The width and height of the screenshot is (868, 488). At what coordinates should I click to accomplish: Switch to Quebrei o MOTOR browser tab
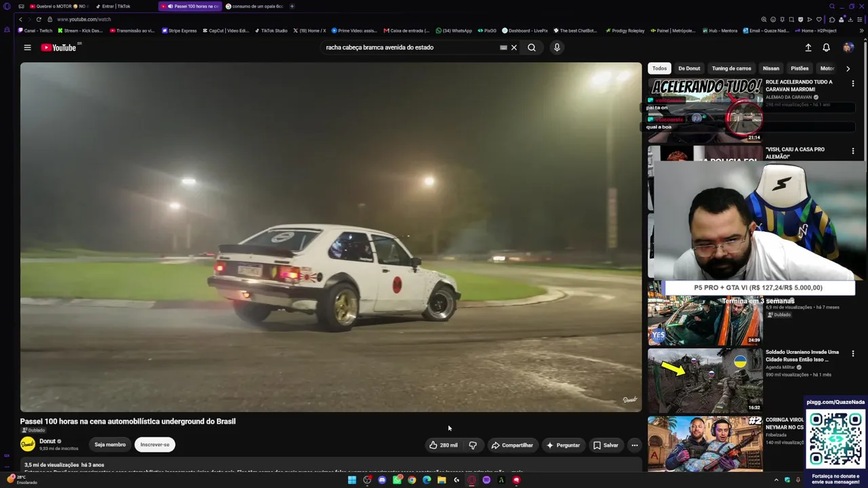point(59,6)
